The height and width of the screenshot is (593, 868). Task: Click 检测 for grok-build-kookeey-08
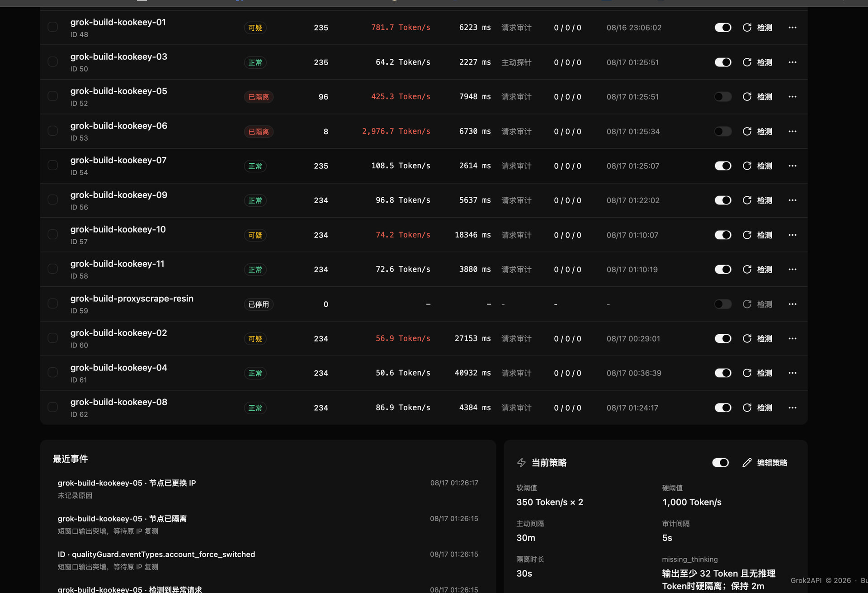(x=764, y=408)
